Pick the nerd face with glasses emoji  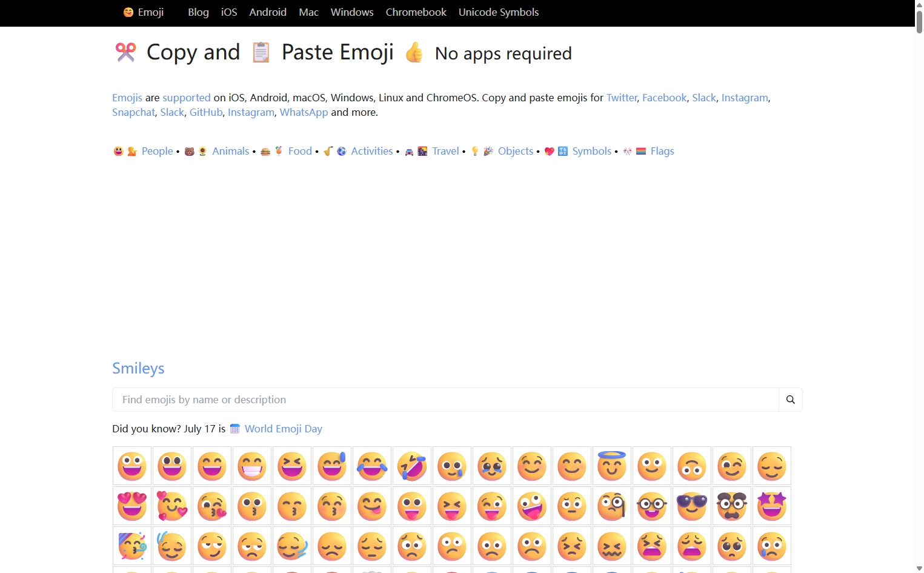(652, 506)
